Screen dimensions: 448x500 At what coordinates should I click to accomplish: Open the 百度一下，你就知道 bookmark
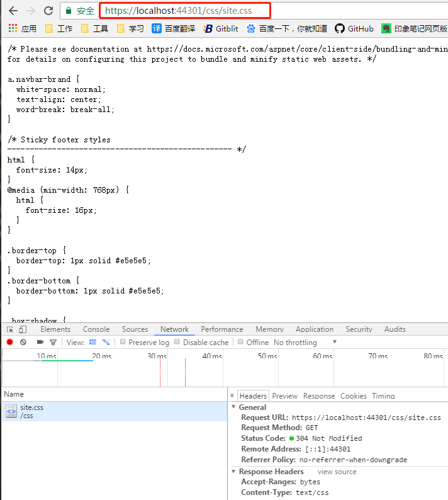287,29
